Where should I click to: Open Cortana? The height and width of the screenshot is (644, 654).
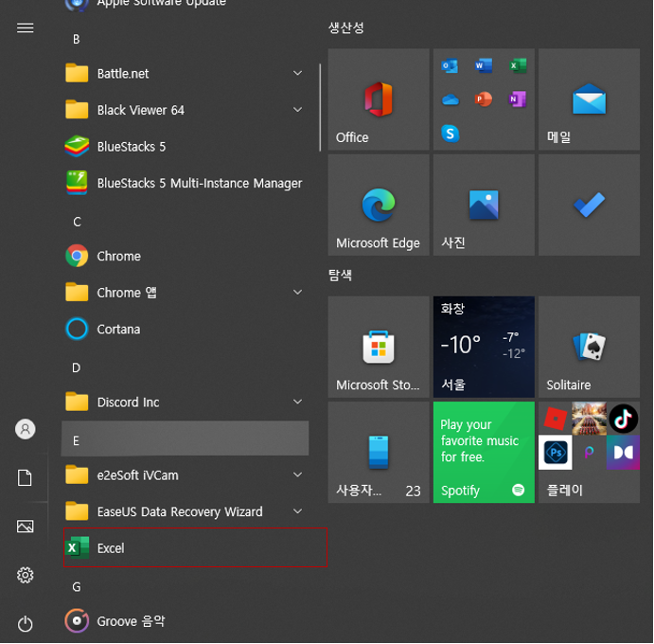(x=186, y=329)
